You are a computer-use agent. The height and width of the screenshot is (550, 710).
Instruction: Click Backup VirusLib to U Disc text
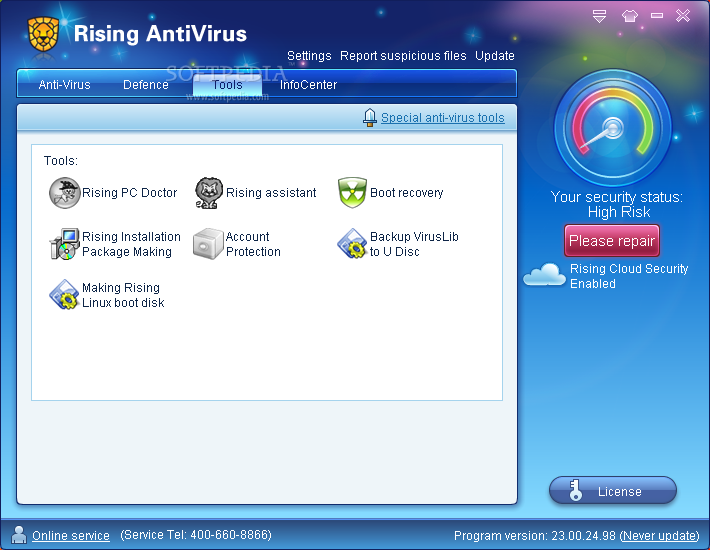pos(414,244)
